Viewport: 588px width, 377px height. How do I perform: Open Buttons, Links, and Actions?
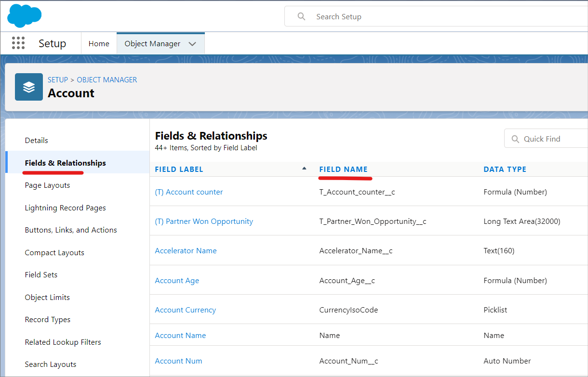tap(71, 230)
